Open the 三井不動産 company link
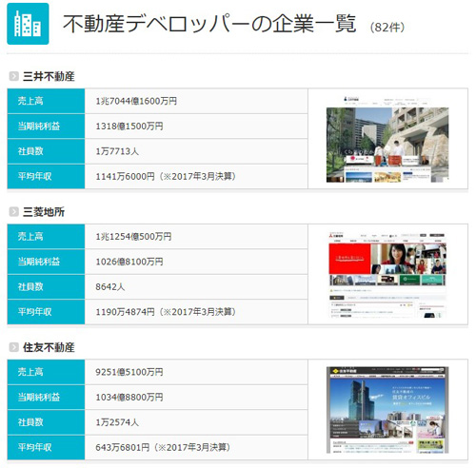This screenshot has width=476, height=468. pyautogui.click(x=49, y=76)
